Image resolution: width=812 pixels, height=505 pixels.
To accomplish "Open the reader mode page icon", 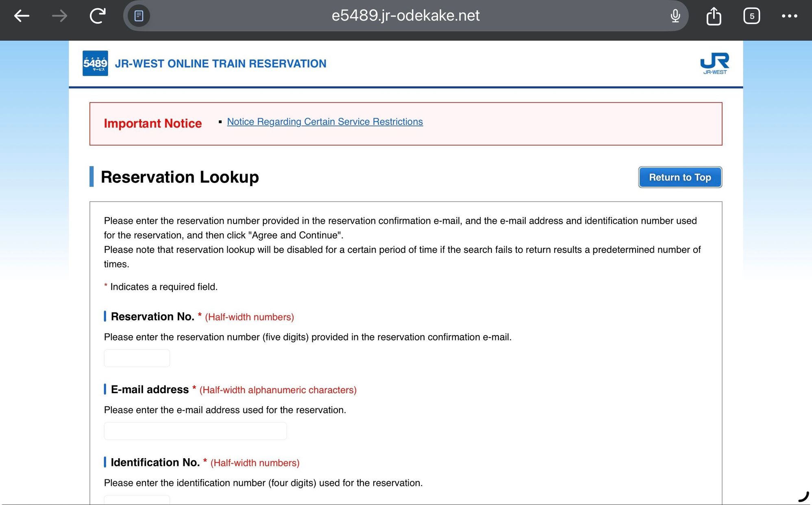I will pyautogui.click(x=139, y=16).
